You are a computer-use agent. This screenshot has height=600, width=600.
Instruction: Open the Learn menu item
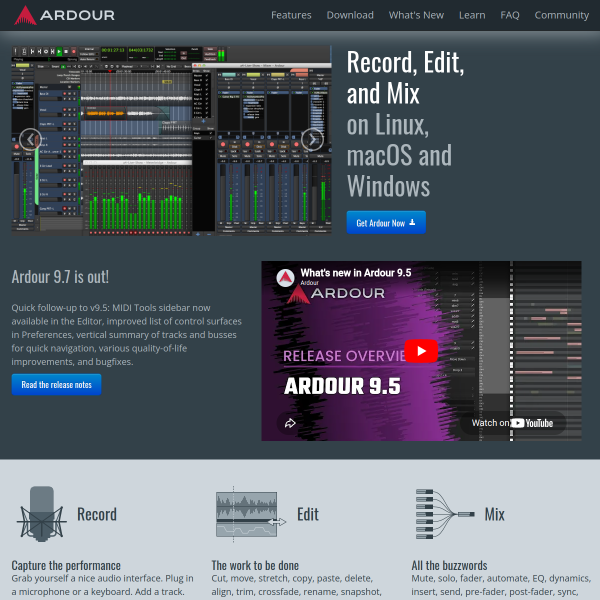[x=472, y=15]
